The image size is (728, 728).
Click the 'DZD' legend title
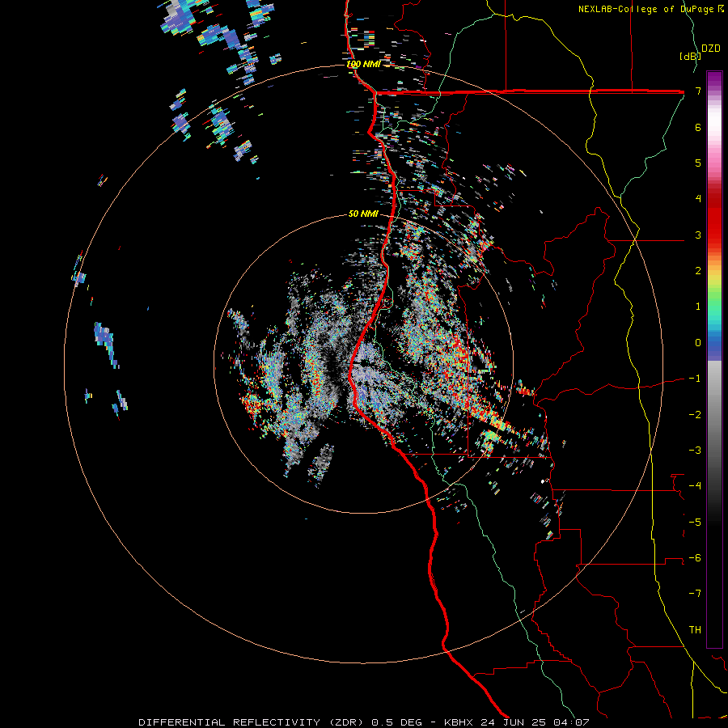tap(711, 49)
